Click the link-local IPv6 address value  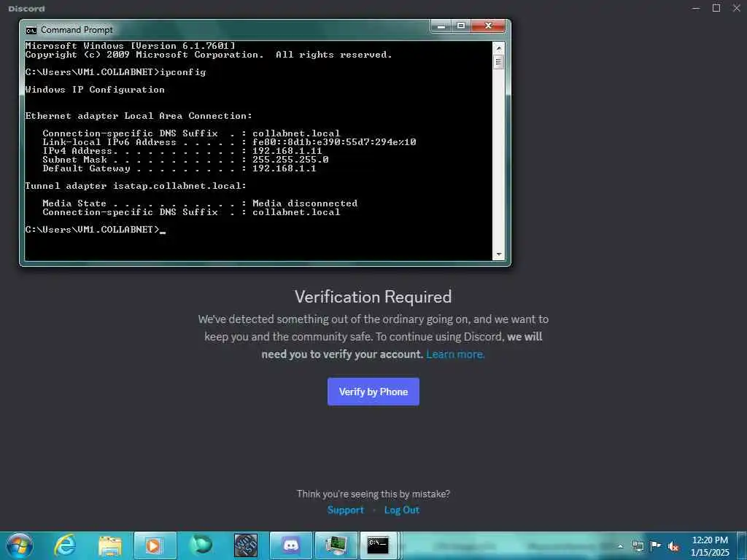point(334,142)
